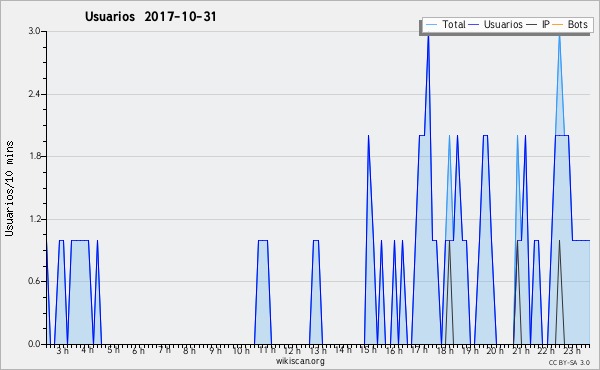Screen dimensions: 600x370
Task: Click the '19 h' x-axis label
Action: pyautogui.click(x=470, y=350)
